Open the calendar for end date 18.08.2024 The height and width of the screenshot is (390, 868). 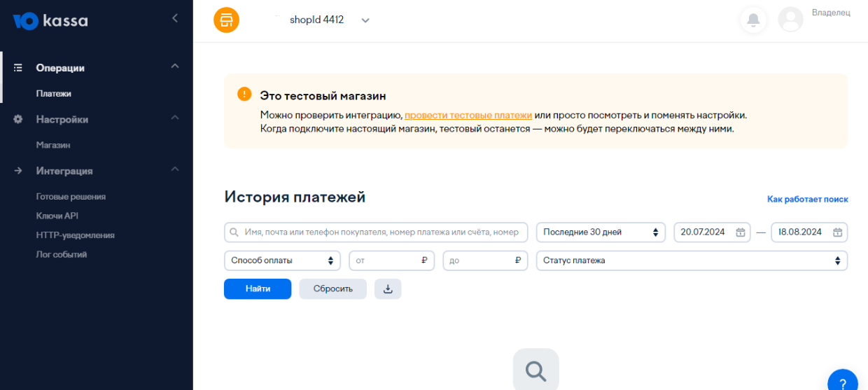(x=837, y=232)
